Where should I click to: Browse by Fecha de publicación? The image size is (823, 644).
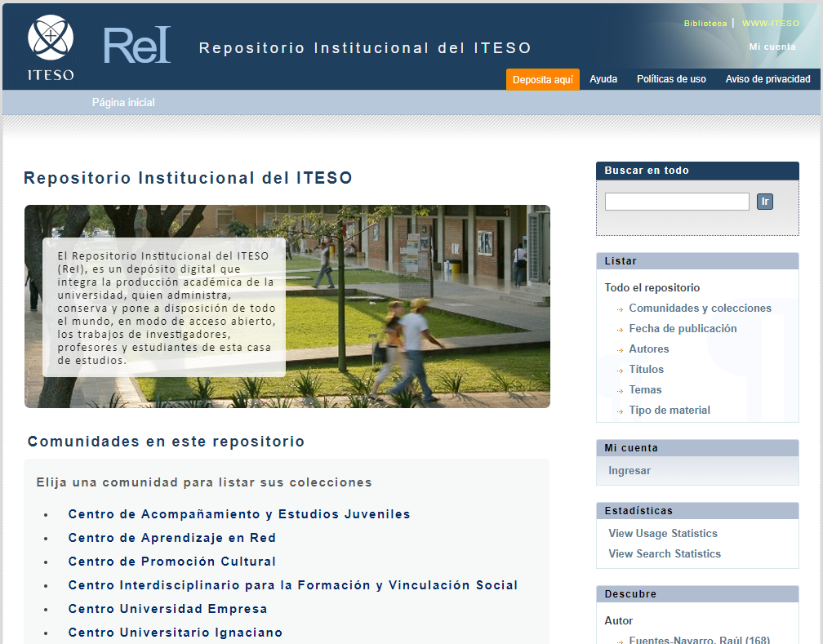(683, 329)
